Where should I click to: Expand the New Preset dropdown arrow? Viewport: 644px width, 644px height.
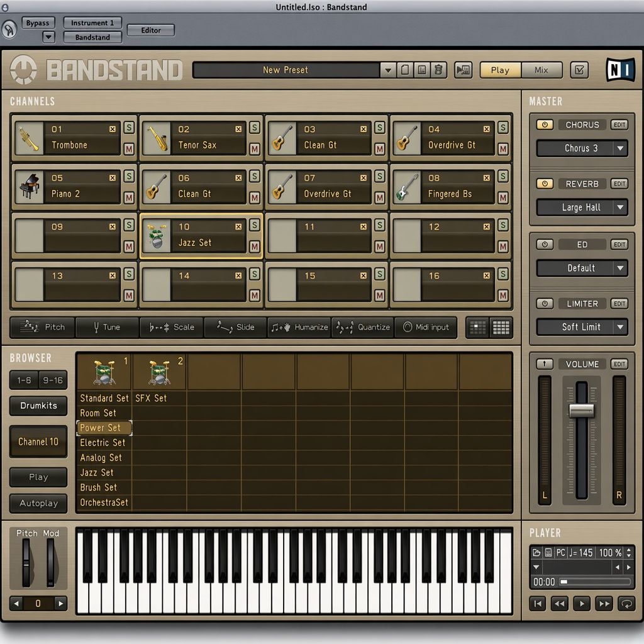387,70
